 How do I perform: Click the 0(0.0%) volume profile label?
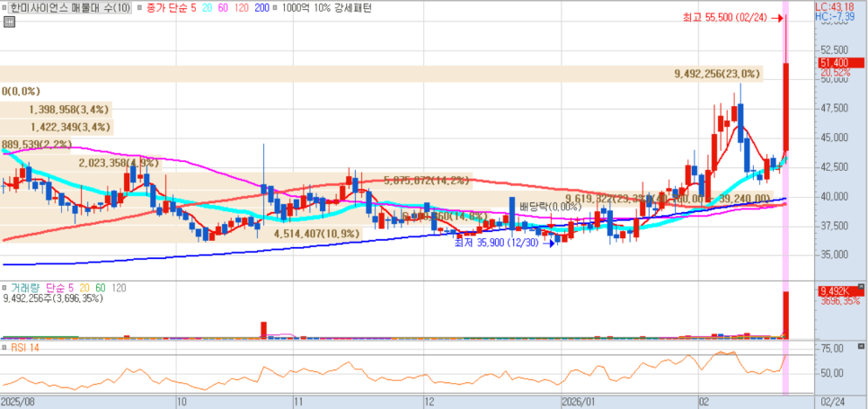21,92
